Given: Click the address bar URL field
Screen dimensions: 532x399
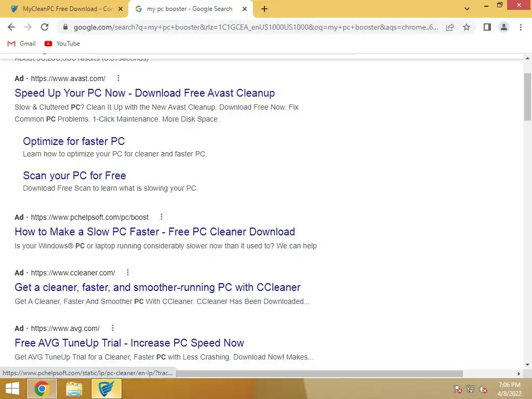Looking at the screenshot, I should point(256,27).
